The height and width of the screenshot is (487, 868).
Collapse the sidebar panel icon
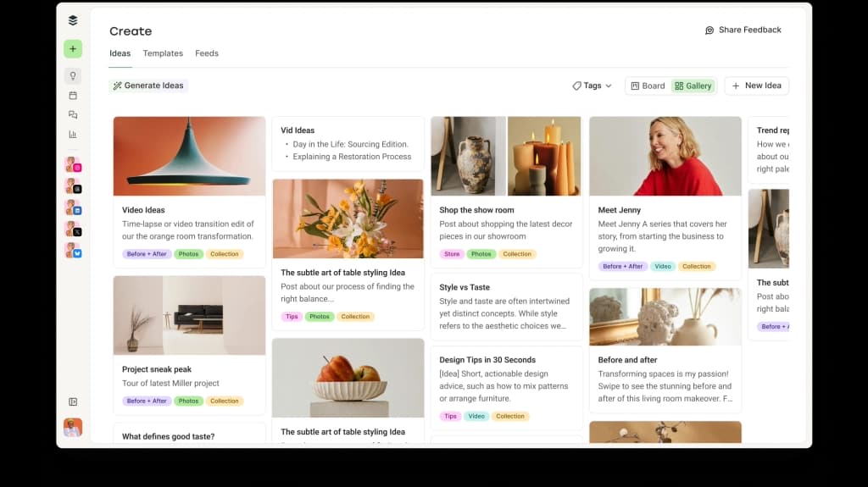73,401
